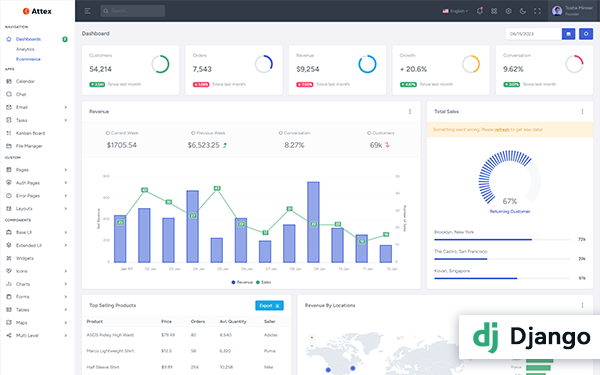Image resolution: width=600 pixels, height=375 pixels.
Task: Expand Auth Pages chevron
Action: pyautogui.click(x=66, y=183)
